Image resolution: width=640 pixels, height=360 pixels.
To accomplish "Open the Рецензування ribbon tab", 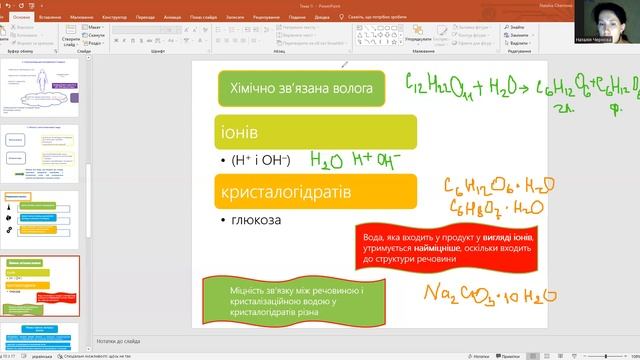I will point(266,17).
